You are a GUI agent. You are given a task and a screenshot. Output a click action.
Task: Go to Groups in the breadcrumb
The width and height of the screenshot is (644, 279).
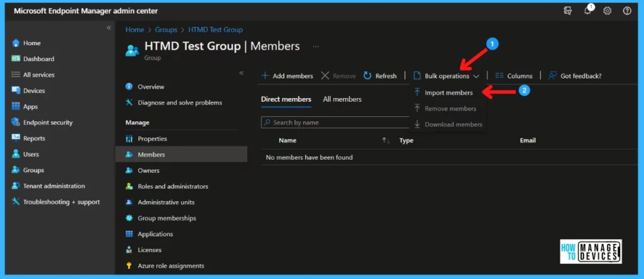coord(166,30)
